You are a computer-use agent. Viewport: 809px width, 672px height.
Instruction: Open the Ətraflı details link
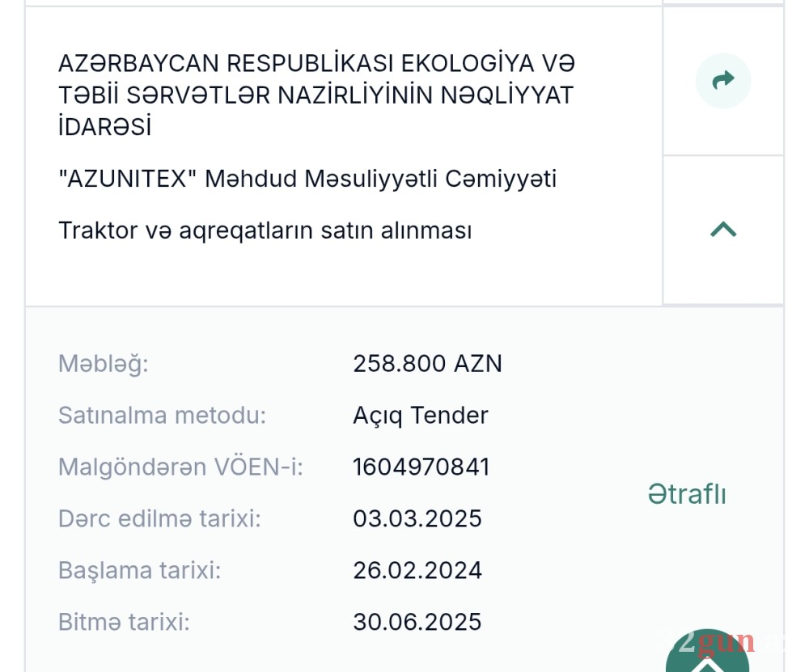687,494
